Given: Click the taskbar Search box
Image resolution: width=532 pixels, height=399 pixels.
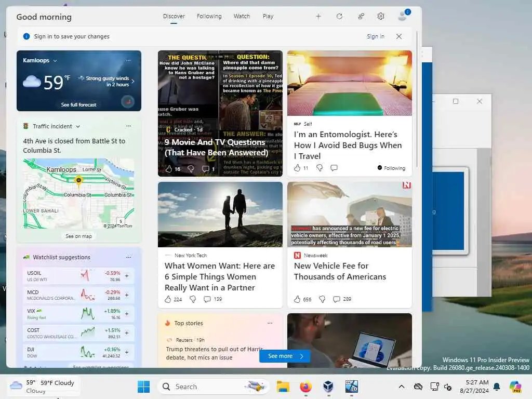Looking at the screenshot, I should click(x=214, y=387).
